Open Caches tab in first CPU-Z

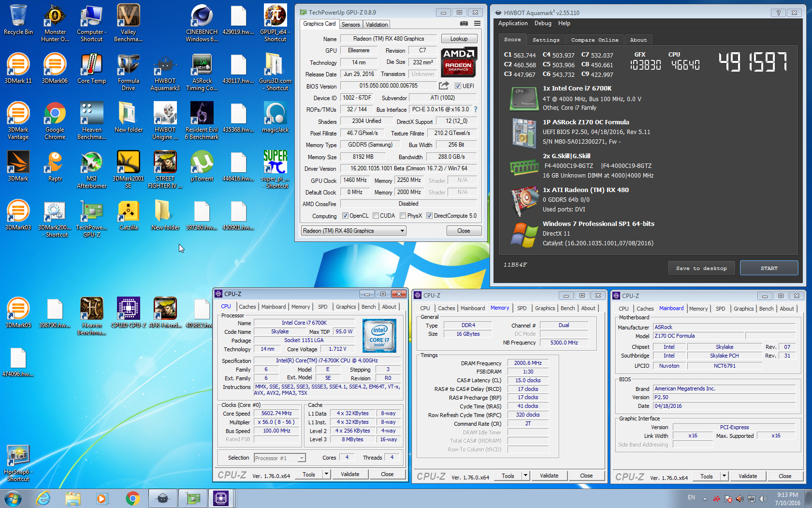click(247, 307)
